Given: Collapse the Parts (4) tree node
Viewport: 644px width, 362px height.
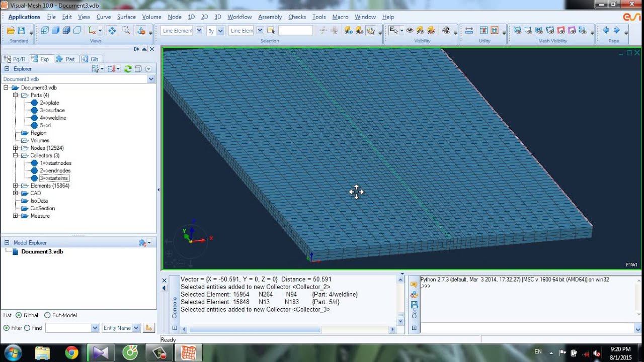Looking at the screenshot, I should point(16,95).
